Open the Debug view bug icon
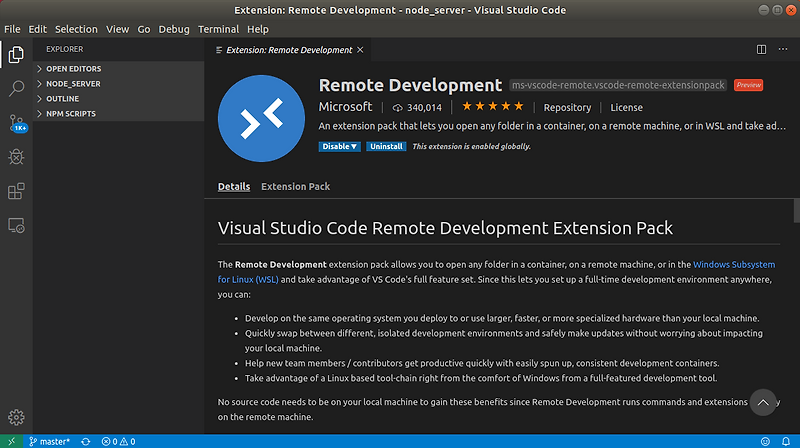 [x=16, y=157]
